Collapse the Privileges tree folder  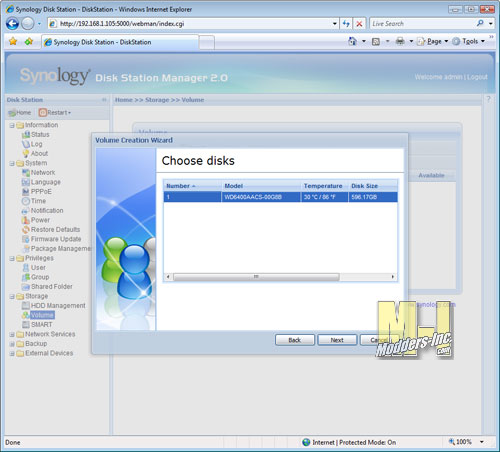click(x=12, y=259)
